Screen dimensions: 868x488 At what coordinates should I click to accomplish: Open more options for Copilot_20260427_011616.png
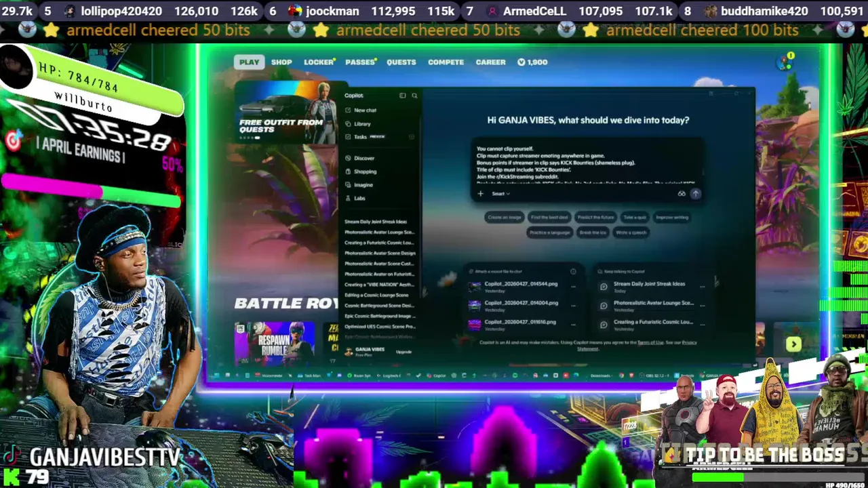[573, 324]
